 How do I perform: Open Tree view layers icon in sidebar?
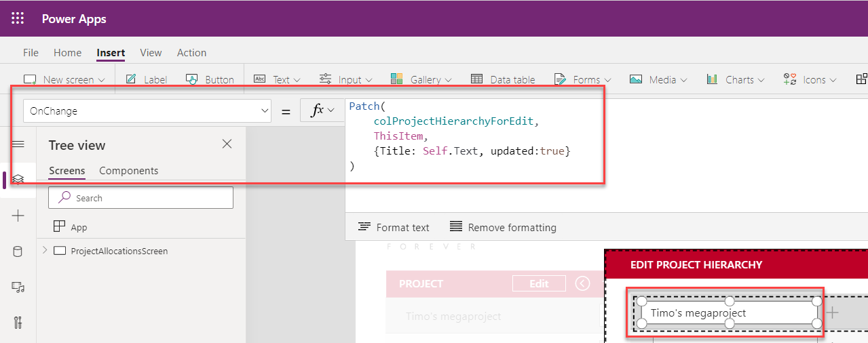coord(18,180)
